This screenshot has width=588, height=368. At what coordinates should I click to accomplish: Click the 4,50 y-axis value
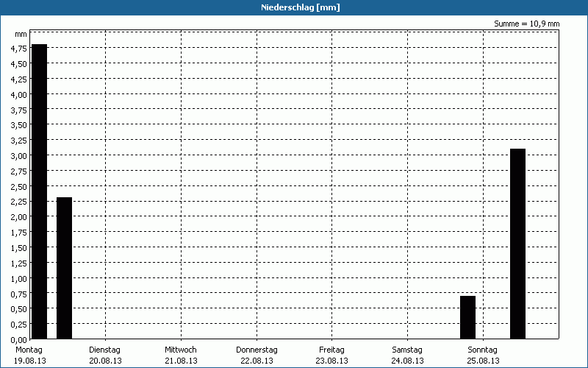click(19, 64)
